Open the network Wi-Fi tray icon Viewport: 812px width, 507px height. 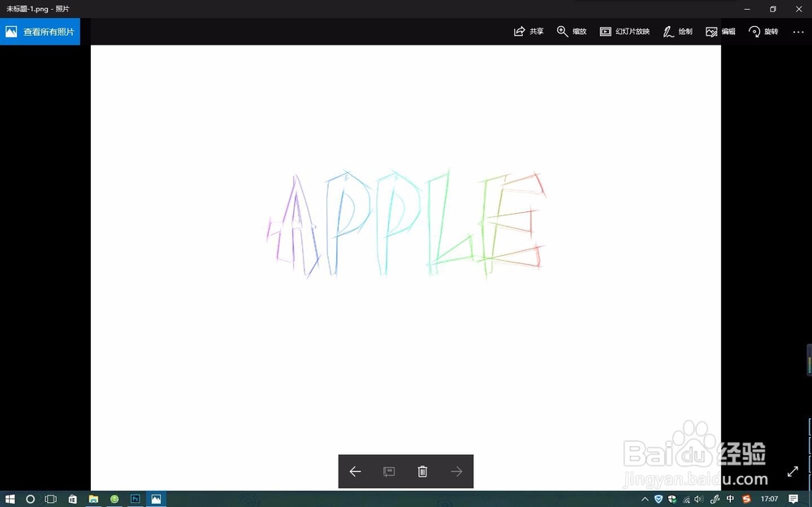[686, 500]
